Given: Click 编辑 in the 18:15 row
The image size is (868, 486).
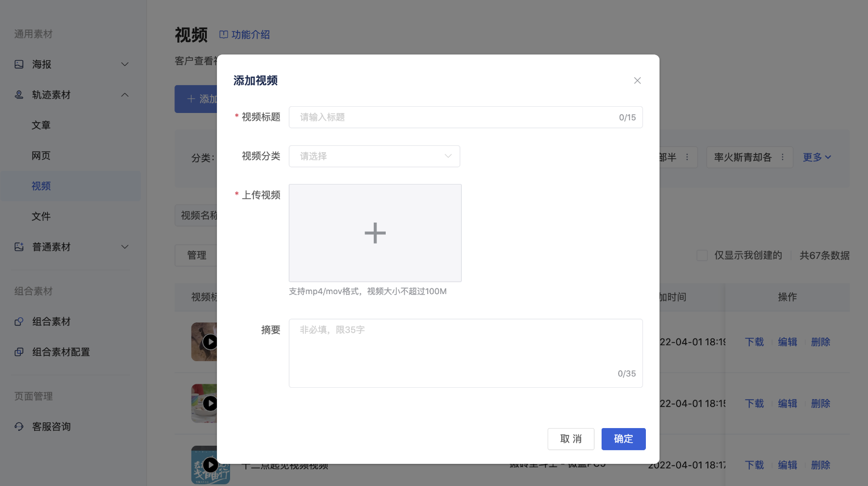Looking at the screenshot, I should pos(787,403).
